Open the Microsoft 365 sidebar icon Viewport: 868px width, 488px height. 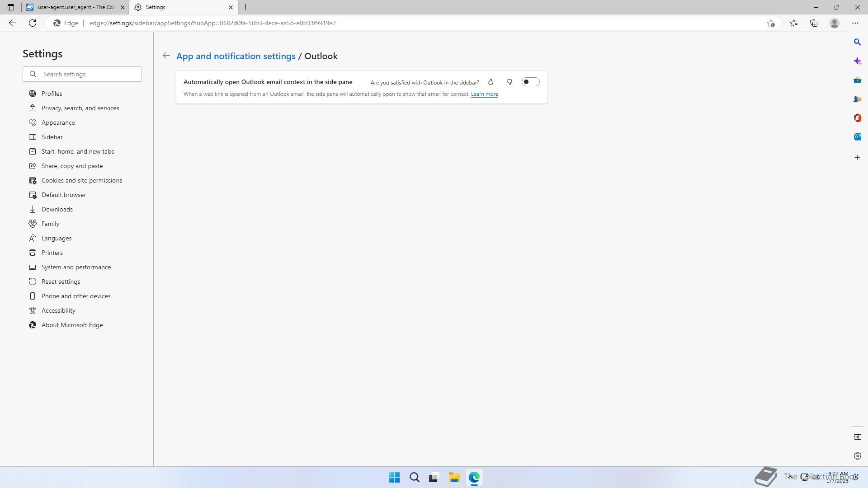click(857, 118)
